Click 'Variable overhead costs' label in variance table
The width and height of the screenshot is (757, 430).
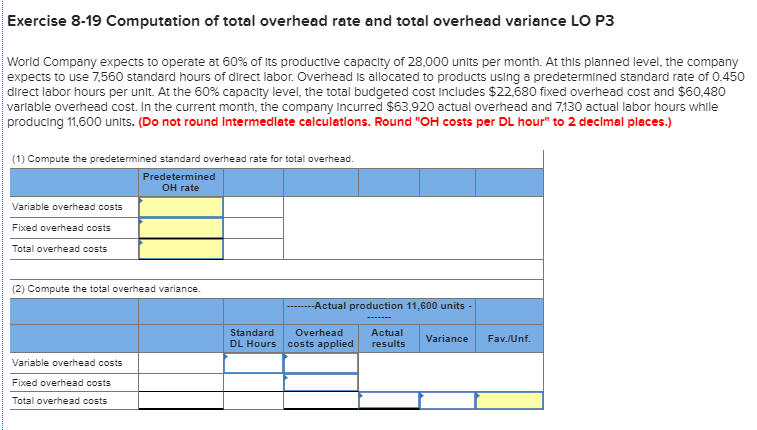[67, 363]
